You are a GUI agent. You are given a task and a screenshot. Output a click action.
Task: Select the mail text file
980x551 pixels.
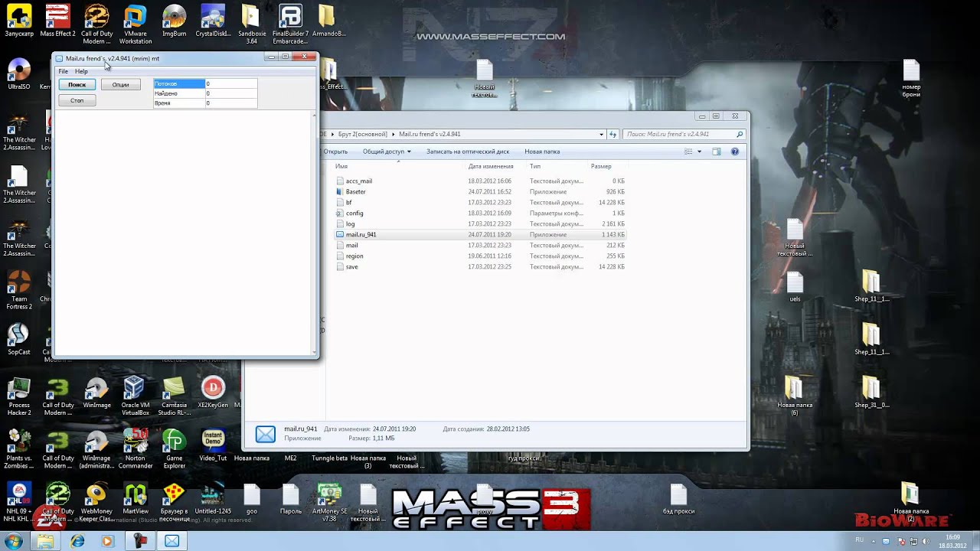(481, 246)
